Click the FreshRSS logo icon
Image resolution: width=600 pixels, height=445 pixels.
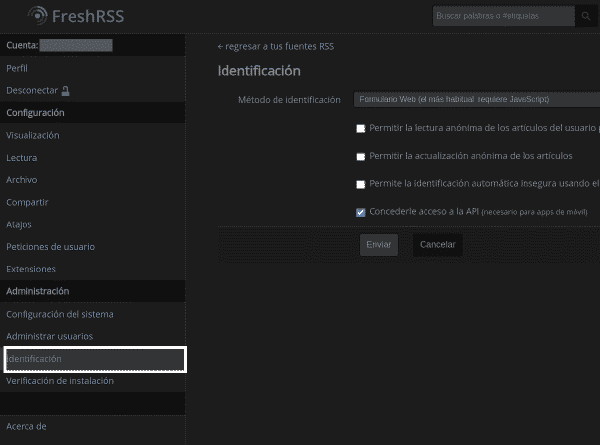[38, 16]
